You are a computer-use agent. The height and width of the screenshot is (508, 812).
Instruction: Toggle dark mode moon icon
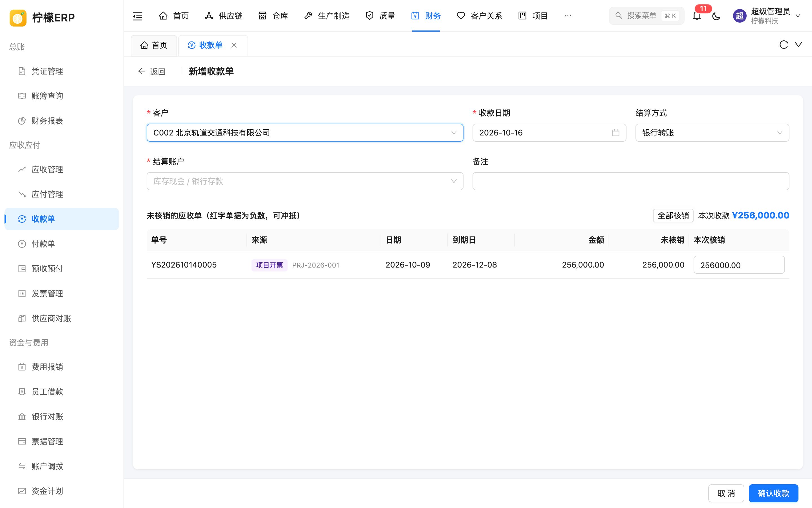[x=716, y=16]
